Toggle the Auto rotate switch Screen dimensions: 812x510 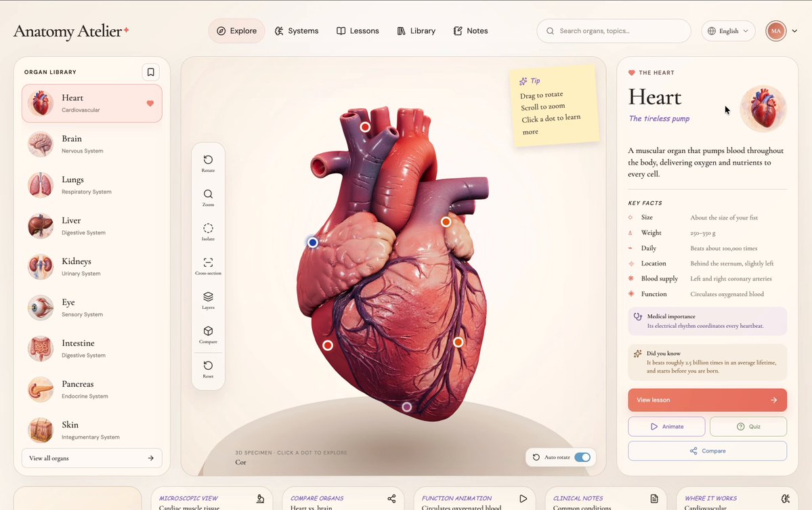pyautogui.click(x=582, y=457)
